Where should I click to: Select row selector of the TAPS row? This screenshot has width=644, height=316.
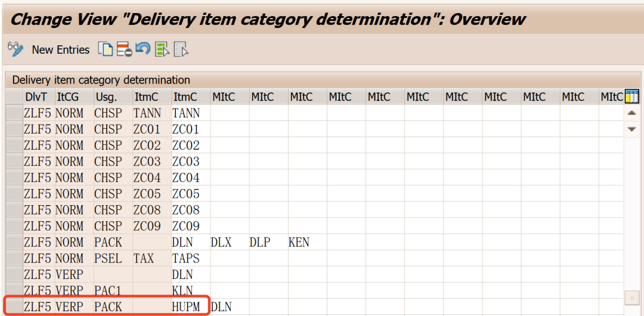pos(14,258)
